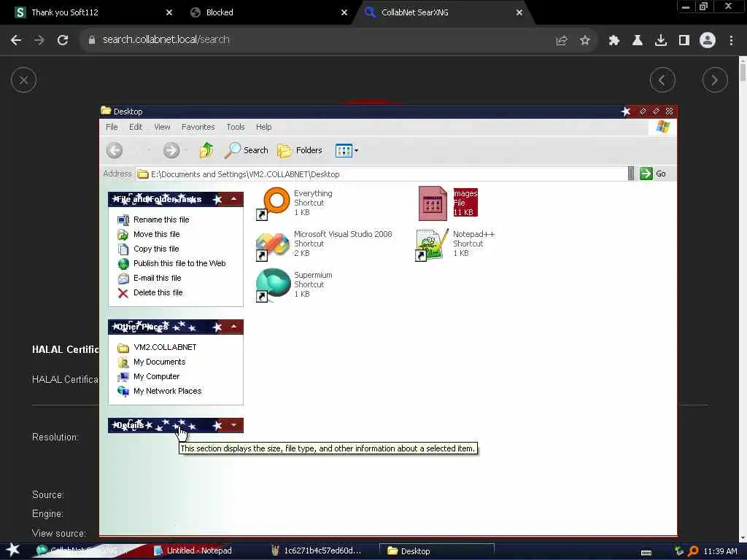Screen dimensions: 747x560
Task: Select the images file icon
Action: [433, 203]
